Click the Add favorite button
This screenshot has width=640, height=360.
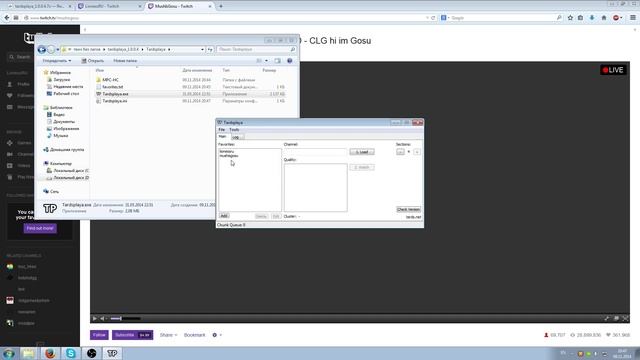224,216
